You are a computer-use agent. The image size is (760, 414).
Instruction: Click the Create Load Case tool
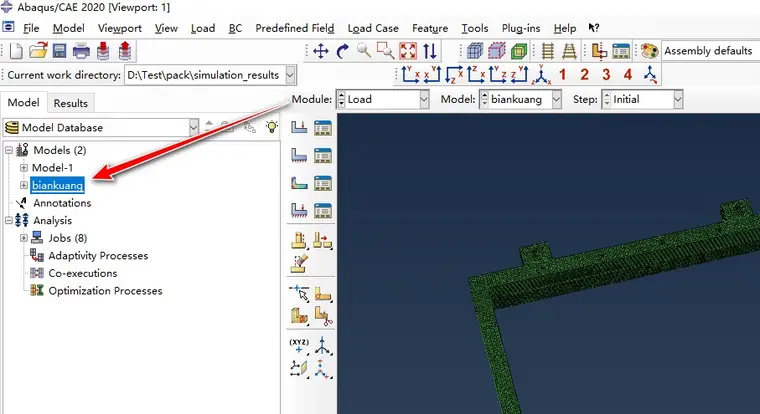click(299, 210)
